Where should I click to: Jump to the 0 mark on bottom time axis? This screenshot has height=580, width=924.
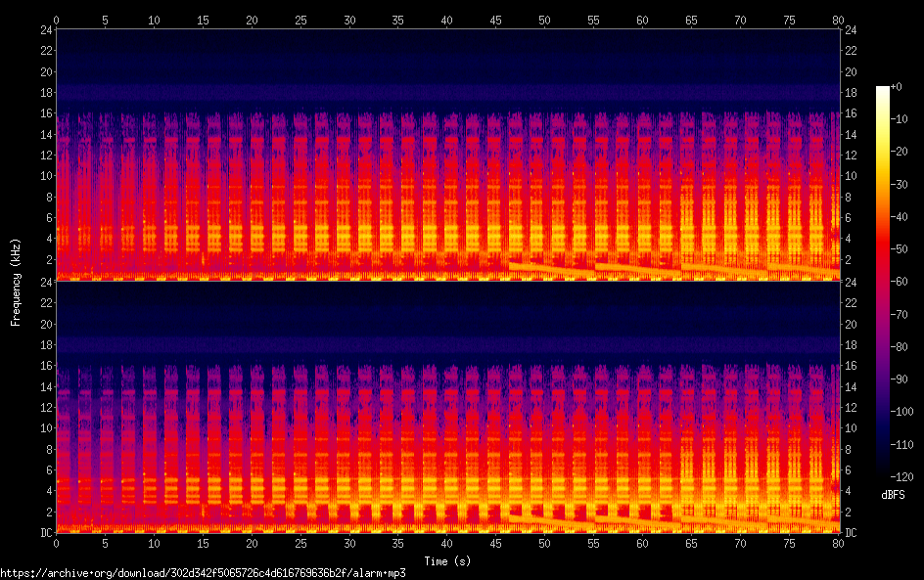(x=57, y=543)
